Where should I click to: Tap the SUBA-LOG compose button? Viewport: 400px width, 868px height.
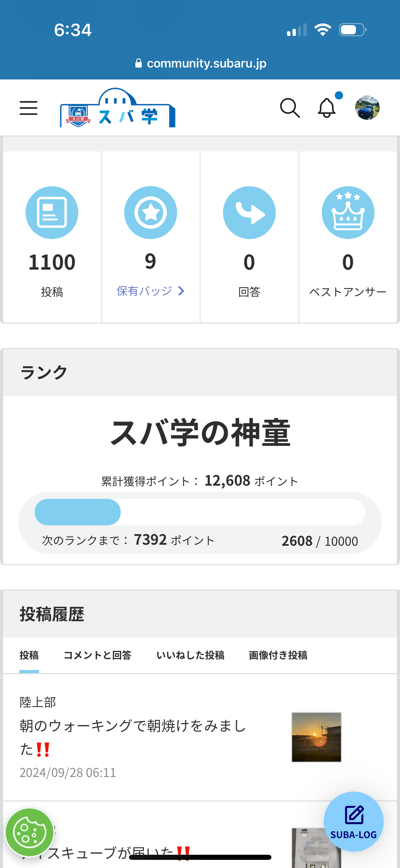pos(354,821)
